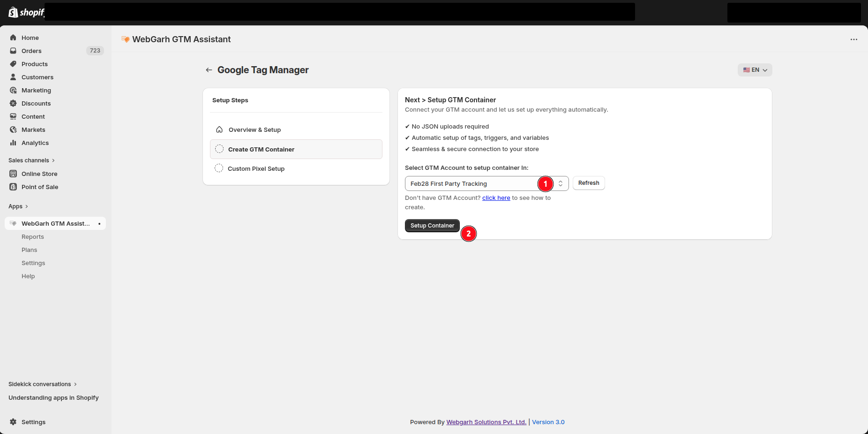This screenshot has width=868, height=434.
Task: Click the Setup Container button
Action: [x=432, y=225]
